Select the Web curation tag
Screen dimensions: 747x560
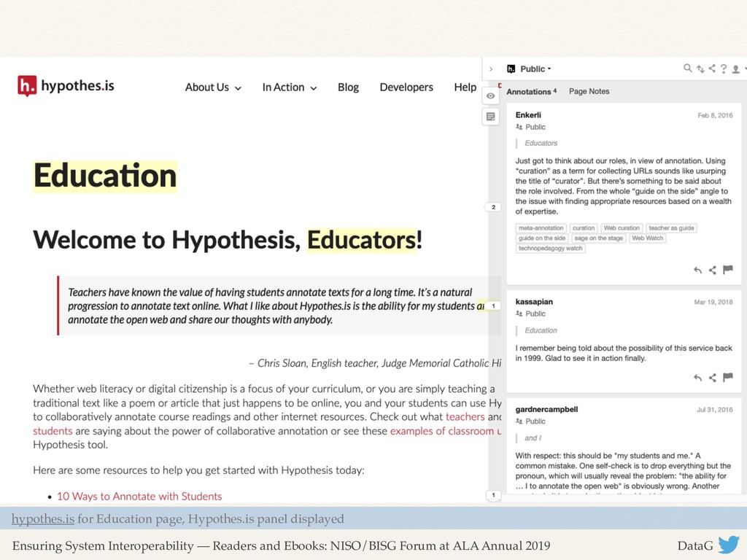click(x=622, y=228)
